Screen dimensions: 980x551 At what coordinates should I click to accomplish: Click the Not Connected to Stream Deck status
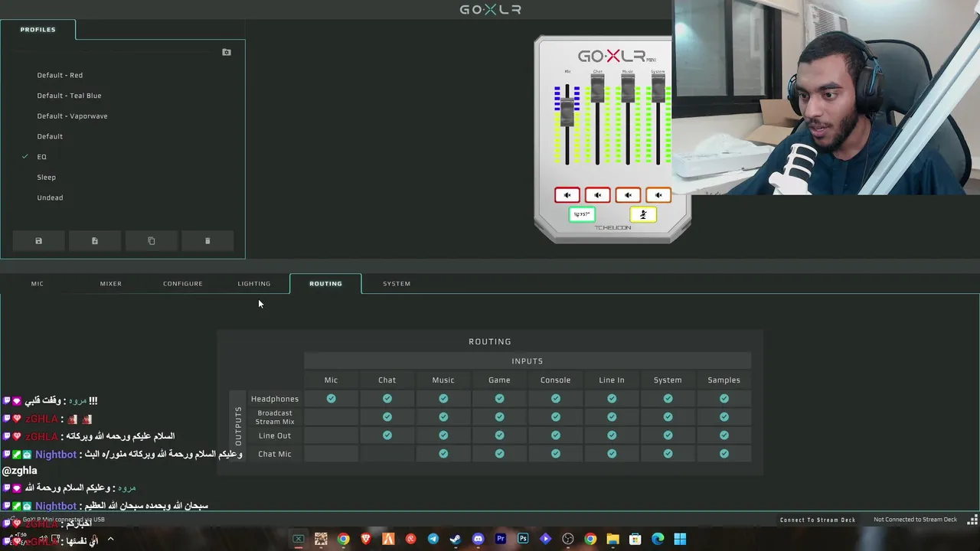(x=915, y=520)
